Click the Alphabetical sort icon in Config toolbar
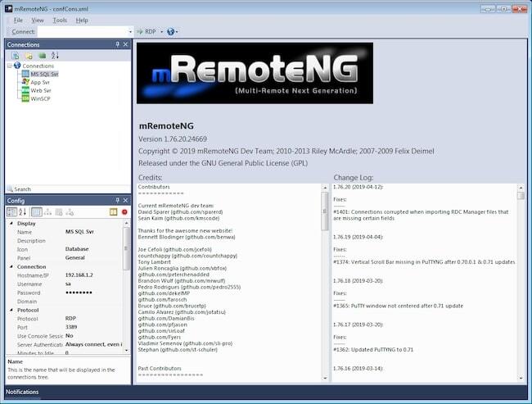 23,212
